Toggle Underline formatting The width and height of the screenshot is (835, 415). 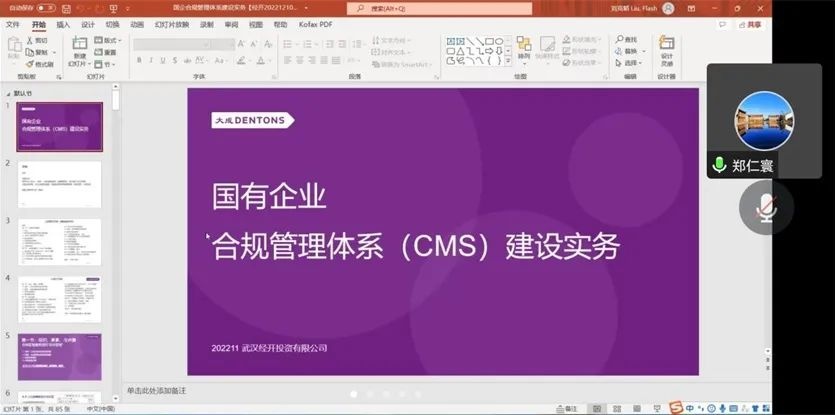(x=163, y=61)
